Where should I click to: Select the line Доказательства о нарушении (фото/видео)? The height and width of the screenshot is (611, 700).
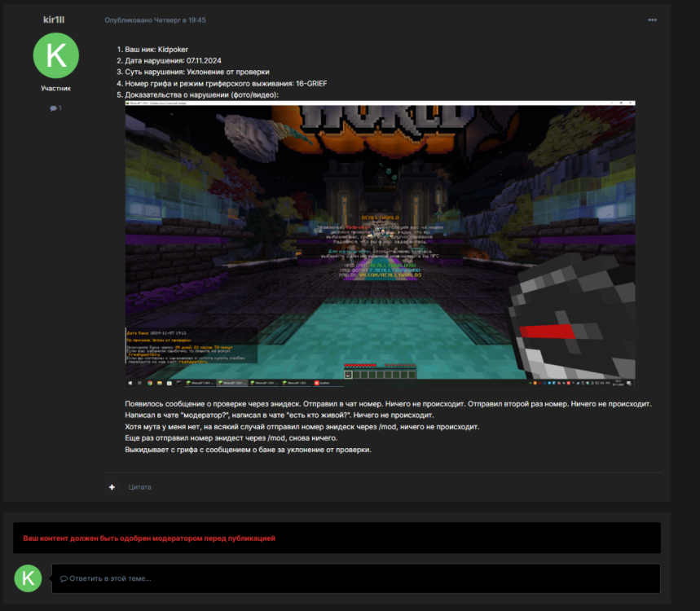[201, 95]
